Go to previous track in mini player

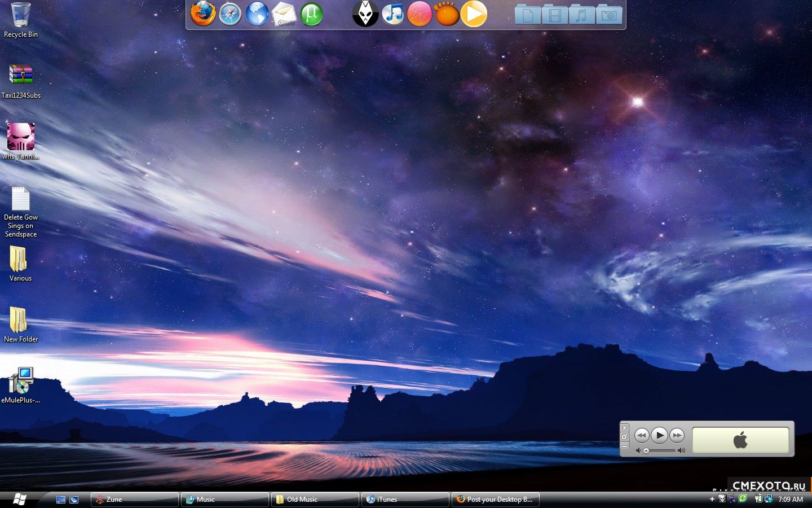coord(641,435)
